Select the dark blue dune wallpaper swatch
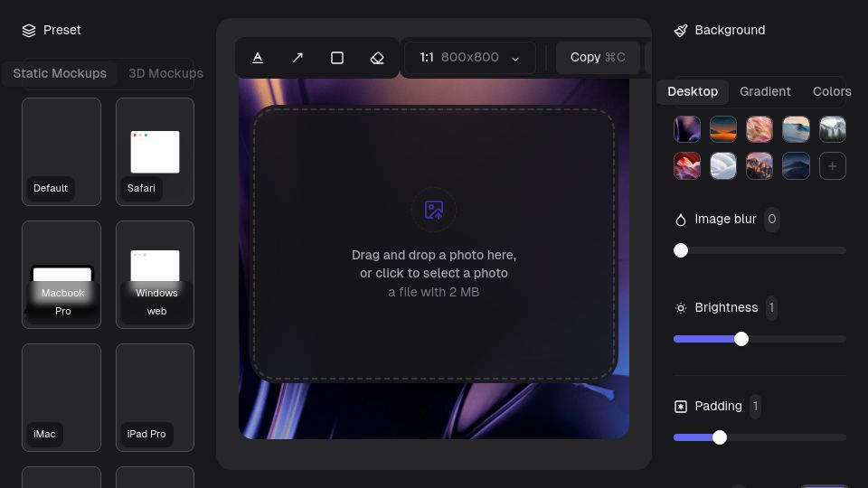868x488 pixels. pyautogui.click(x=796, y=166)
